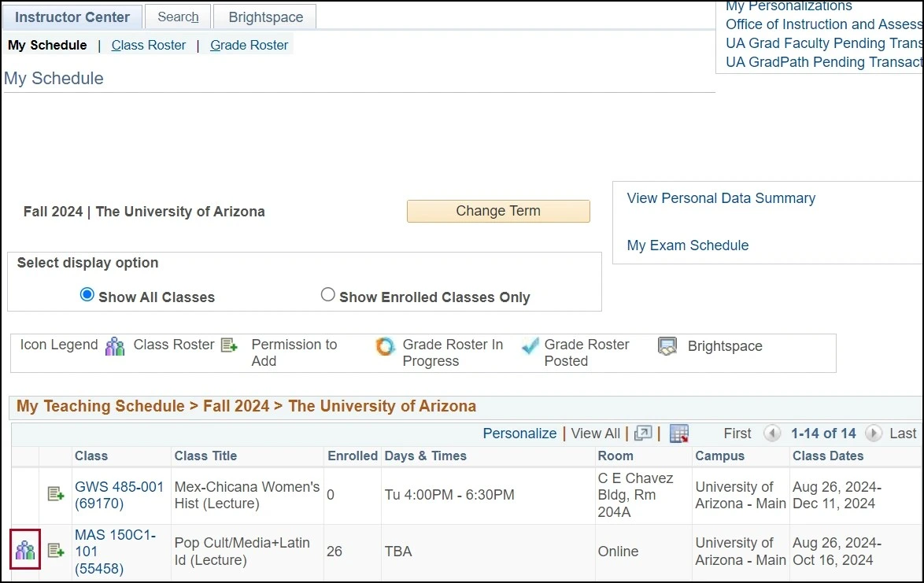The width and height of the screenshot is (924, 583).
Task: Select Show All Classes option
Action: click(87, 294)
